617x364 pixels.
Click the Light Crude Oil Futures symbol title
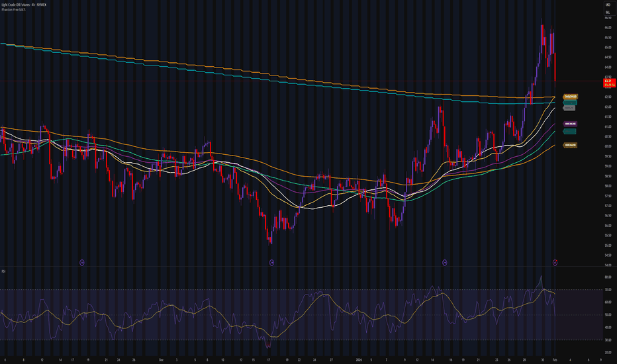(24, 5)
